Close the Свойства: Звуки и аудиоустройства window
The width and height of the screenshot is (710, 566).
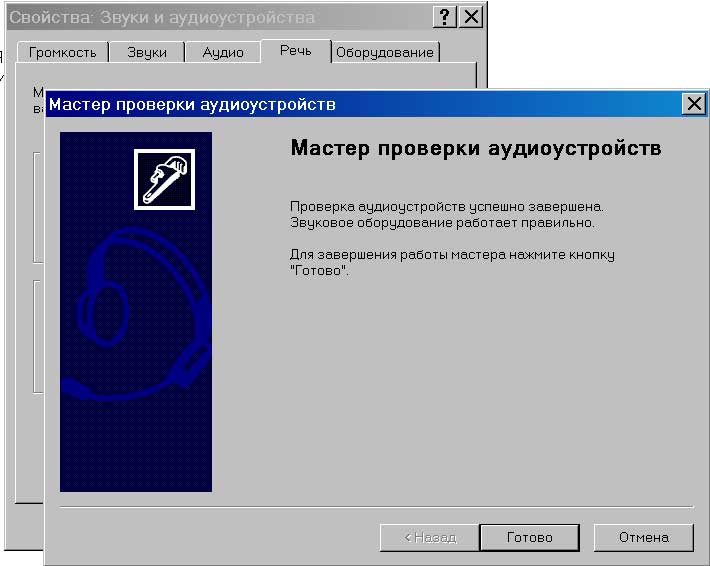[471, 17]
